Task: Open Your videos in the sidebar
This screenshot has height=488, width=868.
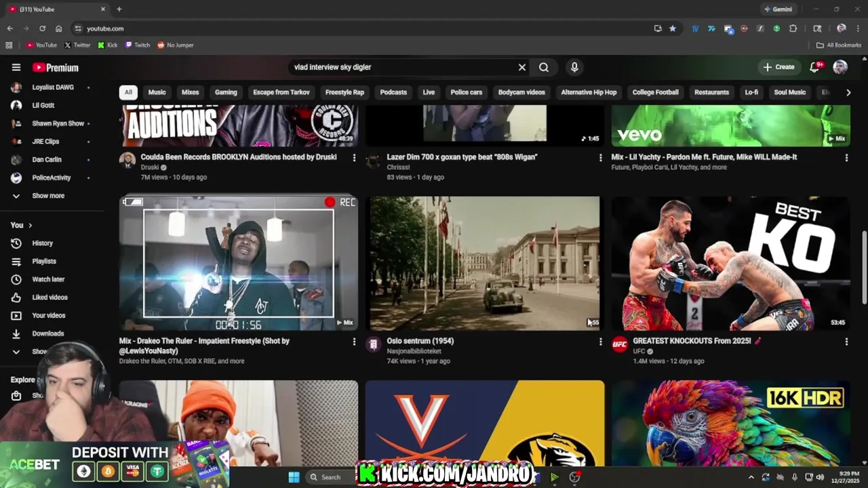Action: click(49, 315)
